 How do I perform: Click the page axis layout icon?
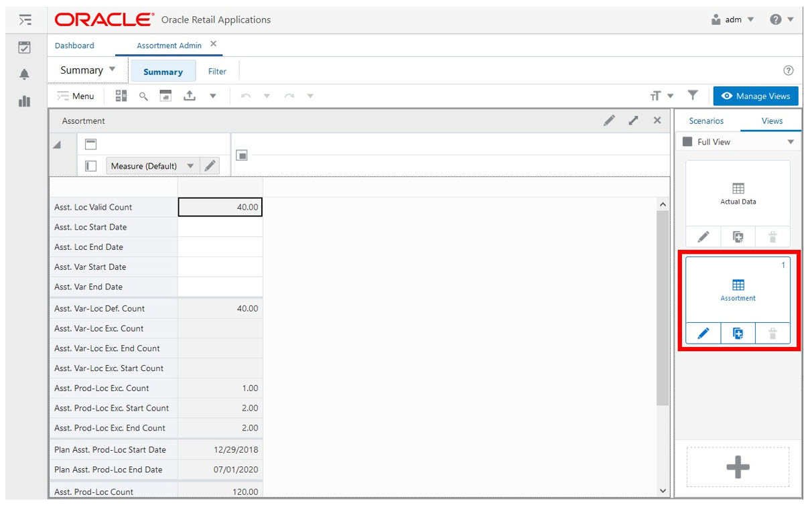[x=92, y=145]
